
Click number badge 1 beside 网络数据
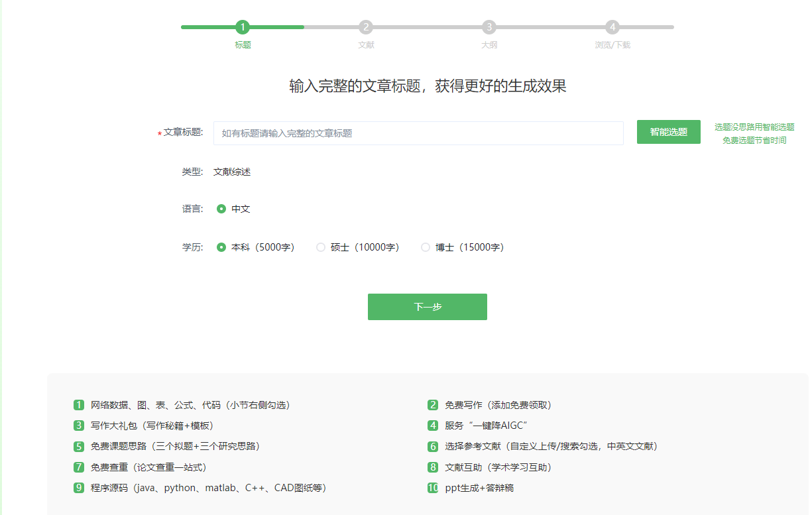coord(79,405)
